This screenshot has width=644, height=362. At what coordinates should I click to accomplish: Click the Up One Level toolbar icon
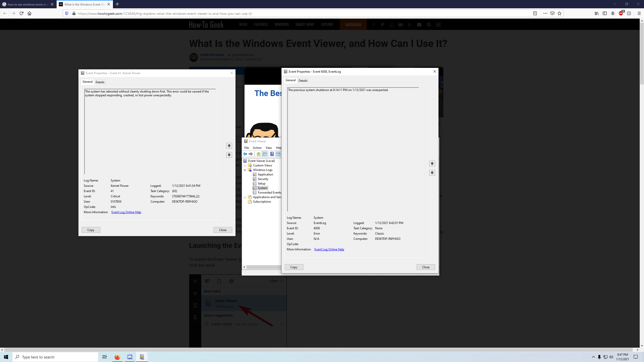(x=258, y=154)
